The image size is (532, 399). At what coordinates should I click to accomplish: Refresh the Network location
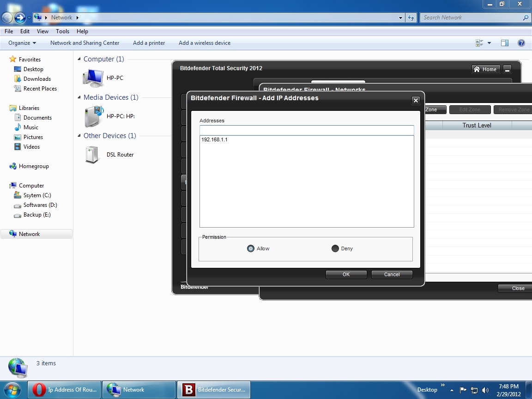(x=411, y=18)
